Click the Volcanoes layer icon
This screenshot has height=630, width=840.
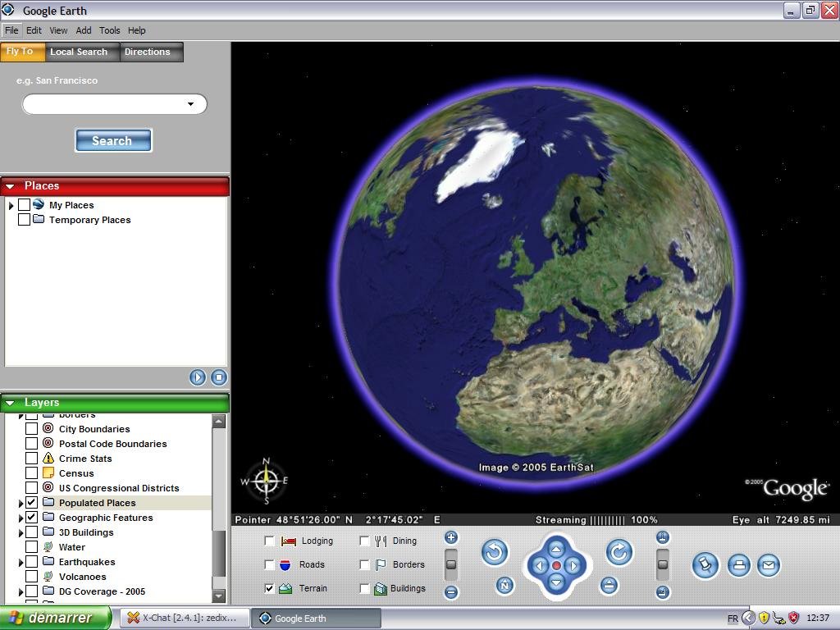coord(48,577)
